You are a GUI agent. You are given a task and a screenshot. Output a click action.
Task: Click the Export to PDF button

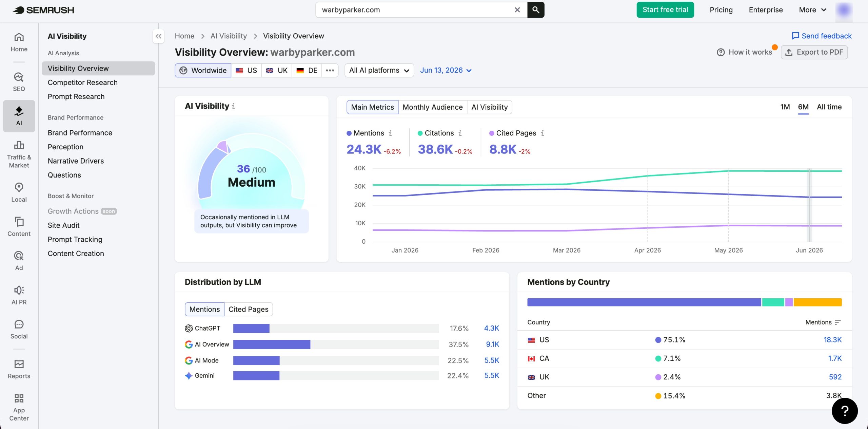(x=814, y=52)
